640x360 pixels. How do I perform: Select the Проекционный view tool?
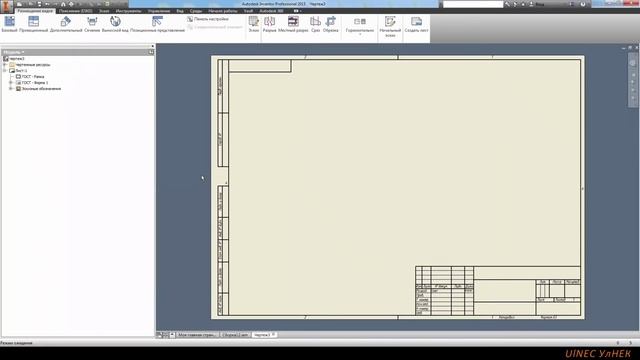33,24
